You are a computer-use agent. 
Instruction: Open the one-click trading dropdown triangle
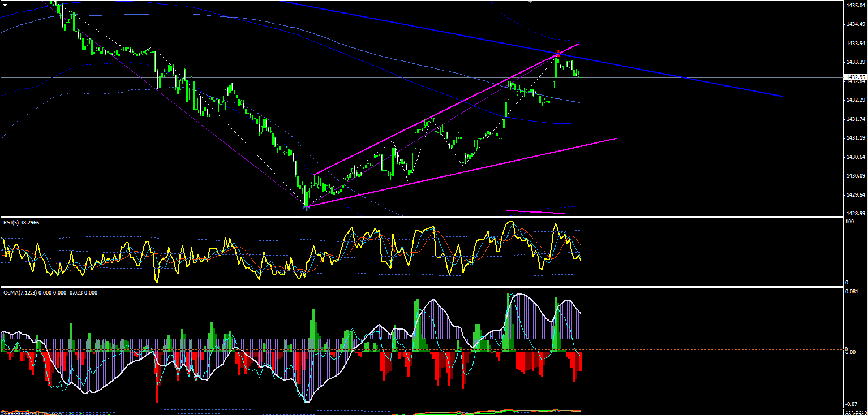5,5
